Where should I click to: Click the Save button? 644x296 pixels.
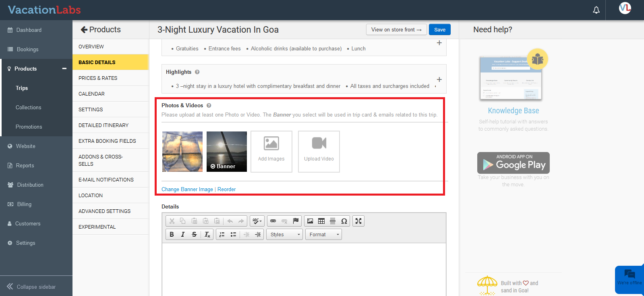pos(439,29)
